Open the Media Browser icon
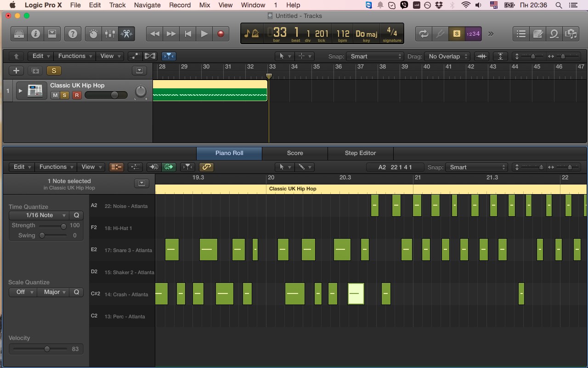Viewport: 588px width, 368px height. tap(570, 34)
